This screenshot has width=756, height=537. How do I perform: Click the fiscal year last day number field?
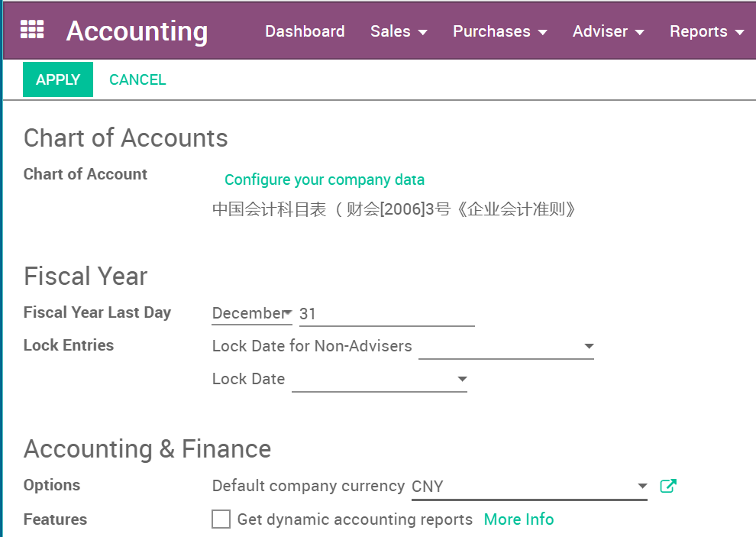(x=386, y=313)
